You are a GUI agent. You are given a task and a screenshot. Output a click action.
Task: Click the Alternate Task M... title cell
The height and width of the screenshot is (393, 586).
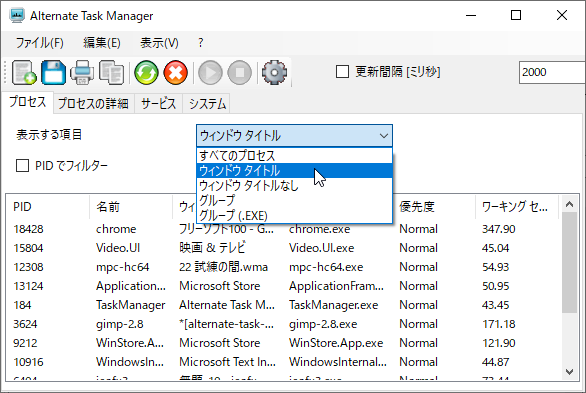227,305
